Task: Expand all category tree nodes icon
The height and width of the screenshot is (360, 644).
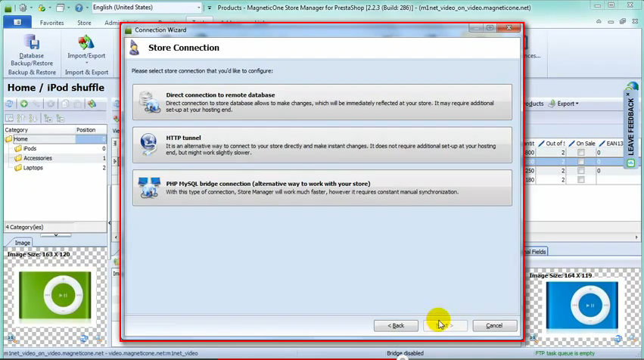Action: click(x=48, y=119)
